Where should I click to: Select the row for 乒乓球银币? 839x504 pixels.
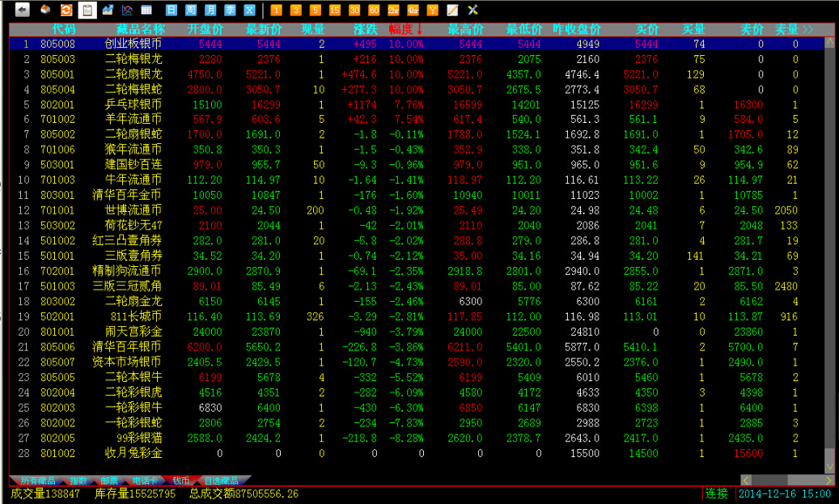(417, 104)
